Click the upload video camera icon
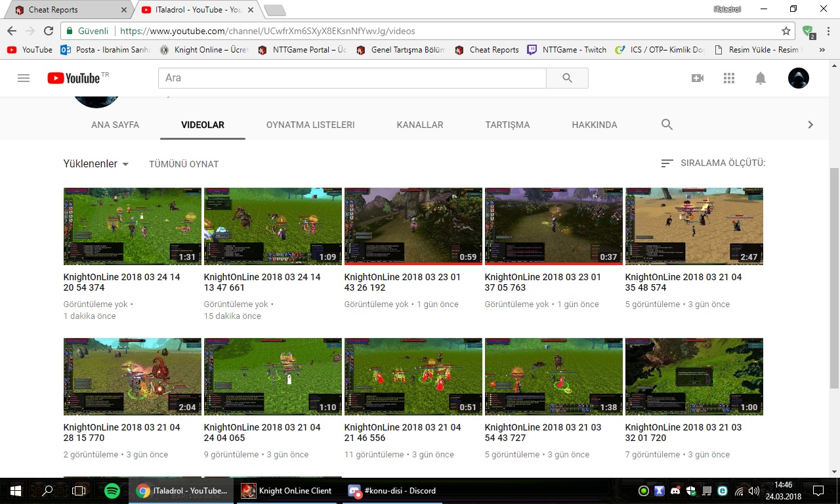Screen dimensions: 840x504 coord(698,78)
